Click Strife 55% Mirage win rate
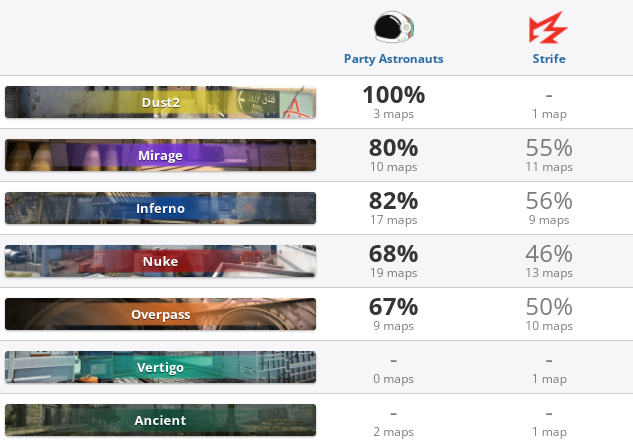Viewport: 633px width, 445px height. [x=549, y=148]
